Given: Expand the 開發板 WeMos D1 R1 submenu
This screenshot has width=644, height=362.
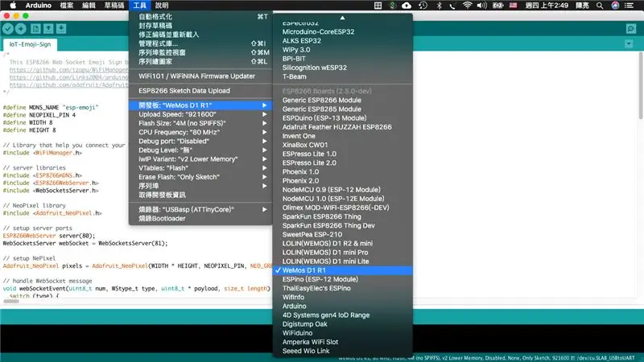Looking at the screenshot, I should (x=200, y=105).
